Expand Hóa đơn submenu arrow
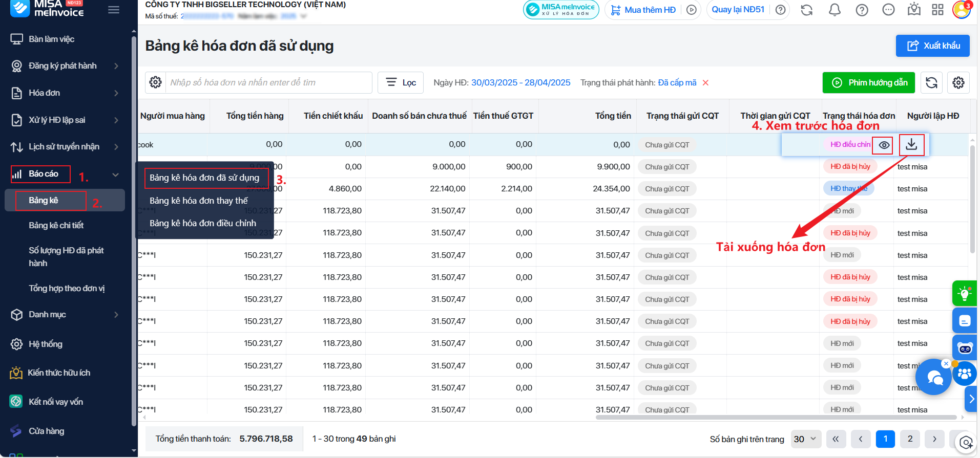Screen dimensions: 980x458 pos(116,93)
